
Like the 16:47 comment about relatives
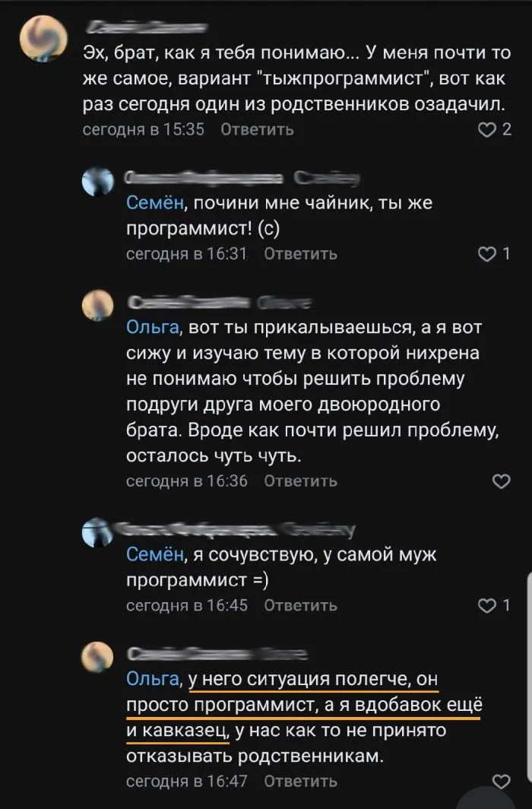pos(502,781)
